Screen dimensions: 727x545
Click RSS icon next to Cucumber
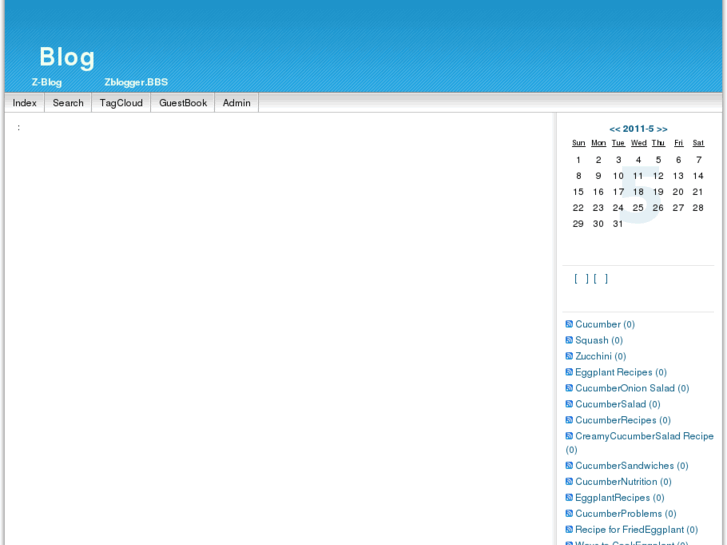tap(569, 324)
